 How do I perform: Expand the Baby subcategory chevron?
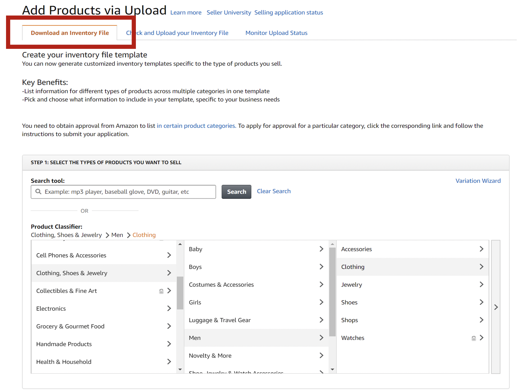321,249
